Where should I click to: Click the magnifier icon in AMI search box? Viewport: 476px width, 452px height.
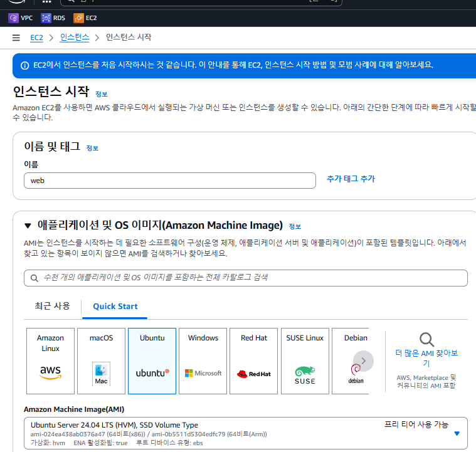34,278
